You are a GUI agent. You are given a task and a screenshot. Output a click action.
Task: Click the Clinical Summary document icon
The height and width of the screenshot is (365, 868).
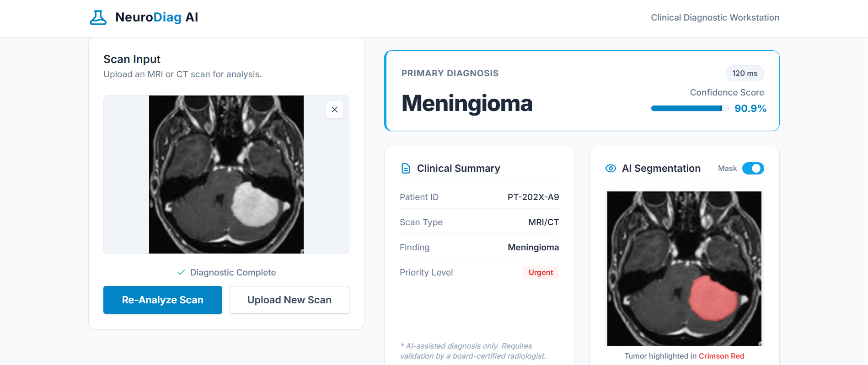tap(406, 169)
